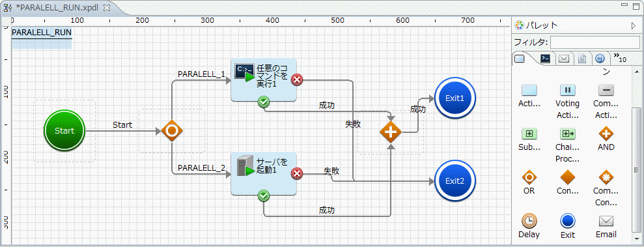Select the OR node in the palette
Screen dimensions: 644x247
tap(529, 183)
